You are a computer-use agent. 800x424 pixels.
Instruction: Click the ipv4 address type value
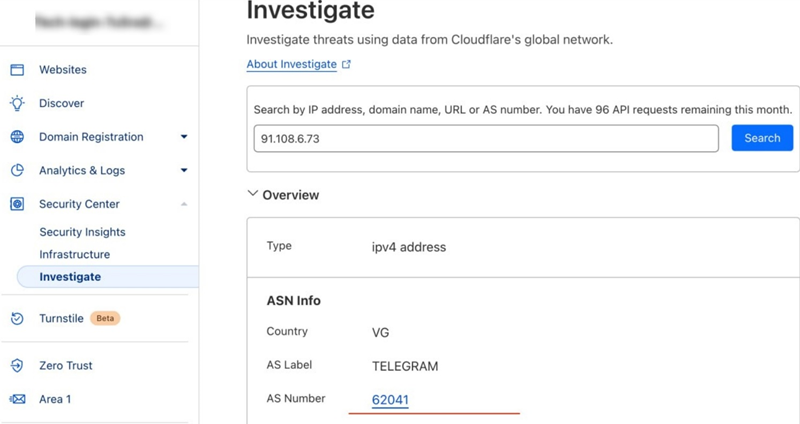409,247
